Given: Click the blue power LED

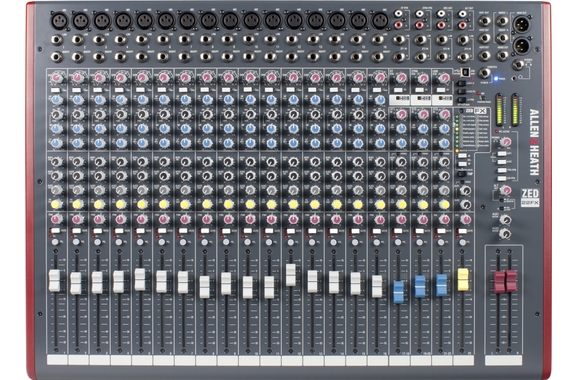Looking at the screenshot, I should tap(496, 78).
